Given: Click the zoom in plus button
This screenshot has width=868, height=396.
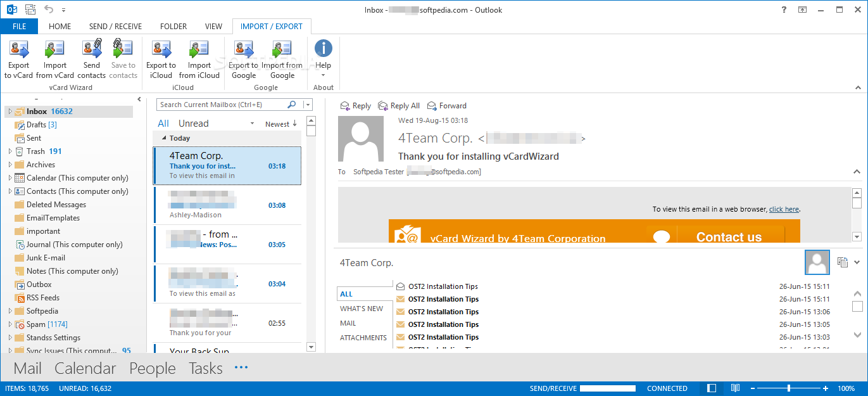Looking at the screenshot, I should [x=826, y=388].
